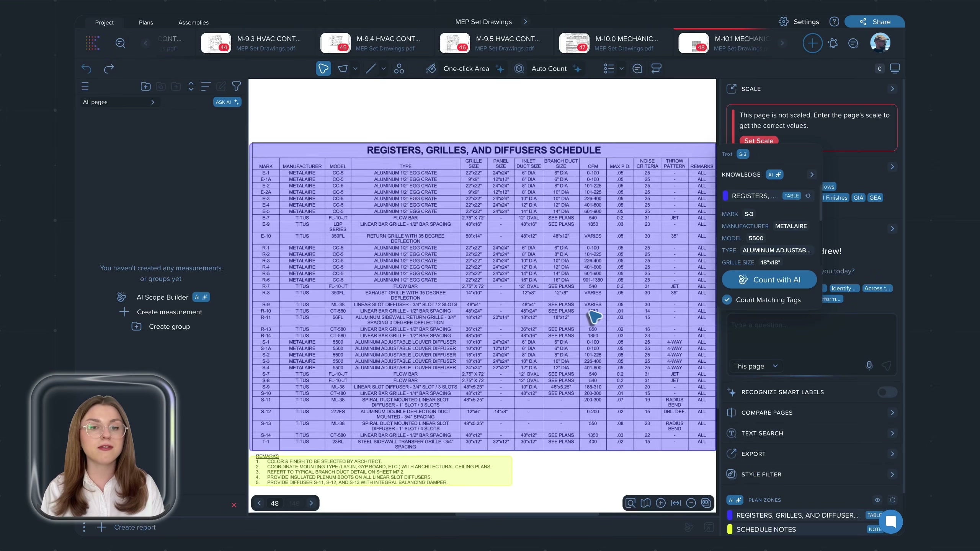Select the freeform polygon area tool
The image size is (980, 551).
pyautogui.click(x=323, y=68)
